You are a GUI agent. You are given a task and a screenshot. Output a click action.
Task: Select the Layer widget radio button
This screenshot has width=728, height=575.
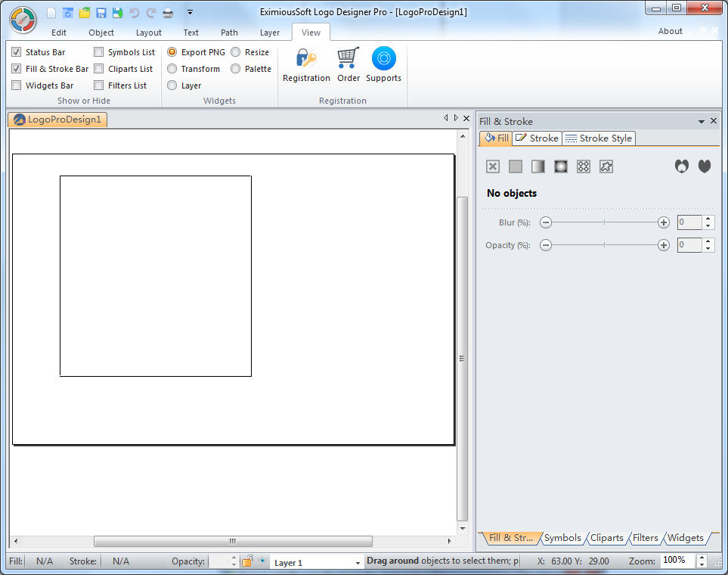172,85
